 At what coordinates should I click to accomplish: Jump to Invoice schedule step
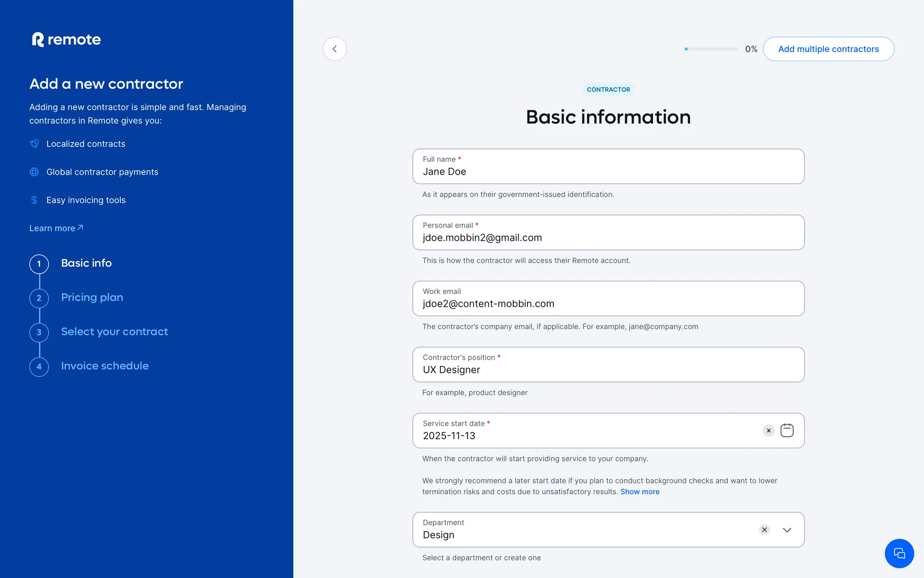point(104,366)
